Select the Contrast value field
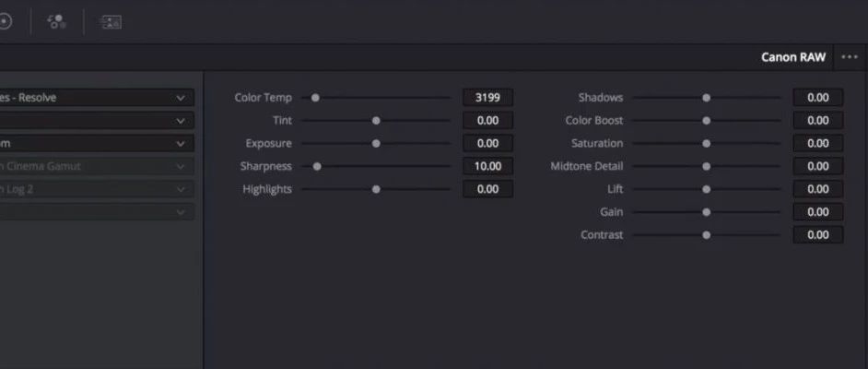Screen dimensions: 868x369 point(817,235)
